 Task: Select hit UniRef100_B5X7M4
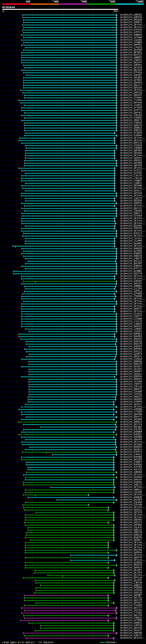[x=131, y=550]
